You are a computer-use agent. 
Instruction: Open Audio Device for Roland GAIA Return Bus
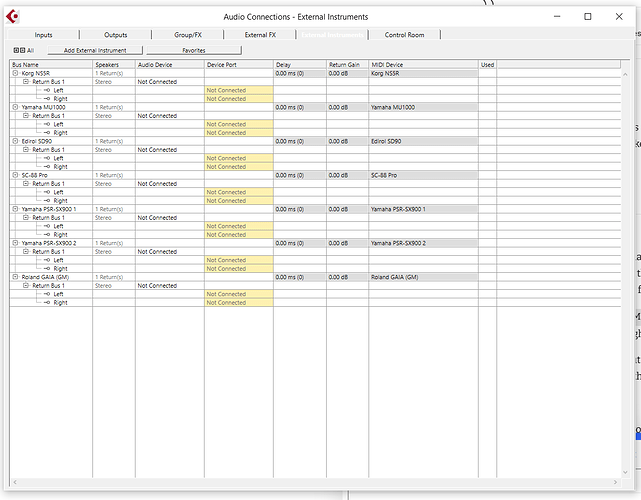tap(170, 285)
